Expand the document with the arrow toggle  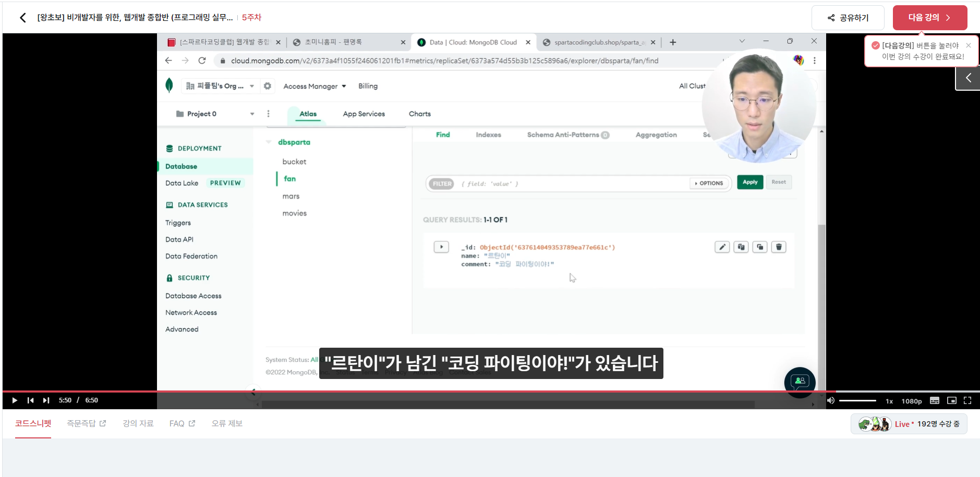(x=441, y=247)
